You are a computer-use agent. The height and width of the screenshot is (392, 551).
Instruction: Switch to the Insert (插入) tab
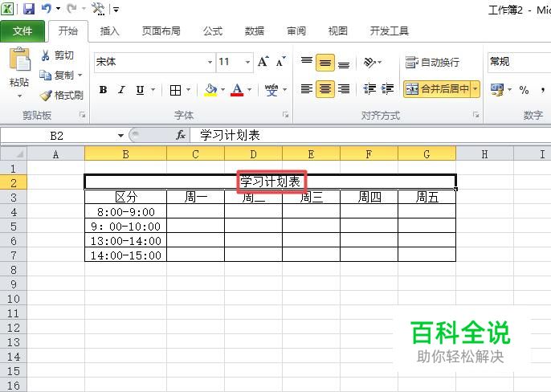pyautogui.click(x=109, y=31)
